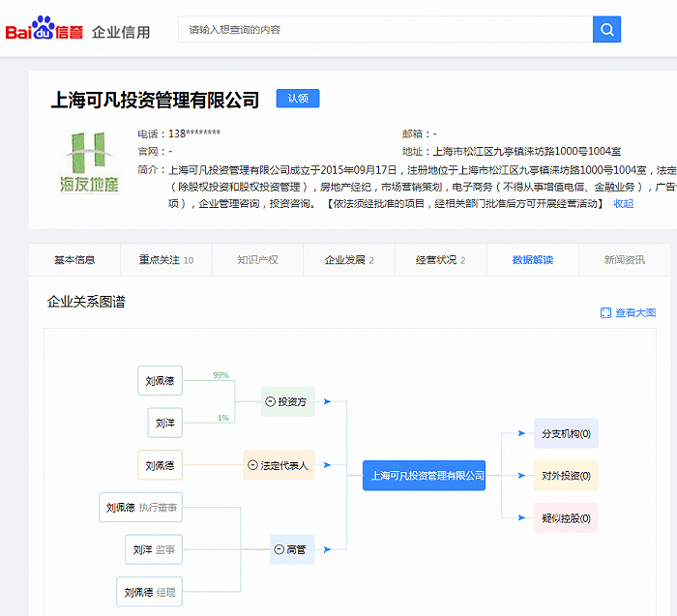The image size is (677, 616).
Task: Click the 查看大图 enlarge icon
Action: point(605,313)
